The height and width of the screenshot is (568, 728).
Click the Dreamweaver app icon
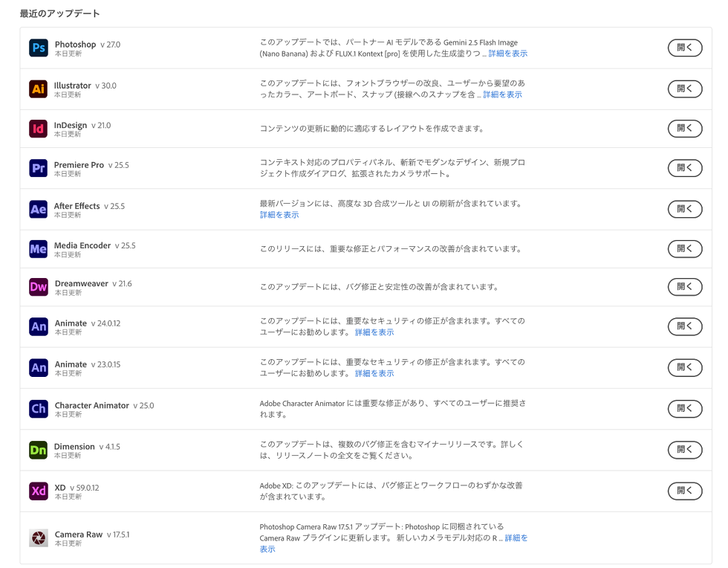pos(39,287)
